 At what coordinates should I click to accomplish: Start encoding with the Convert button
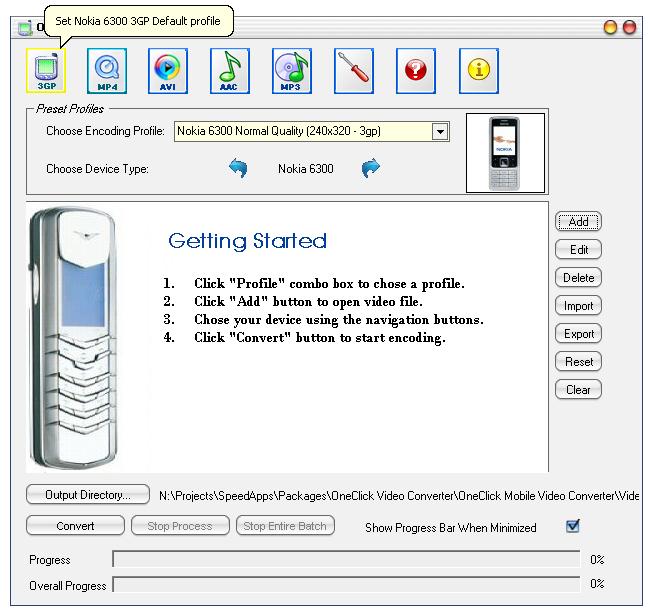pos(76,525)
